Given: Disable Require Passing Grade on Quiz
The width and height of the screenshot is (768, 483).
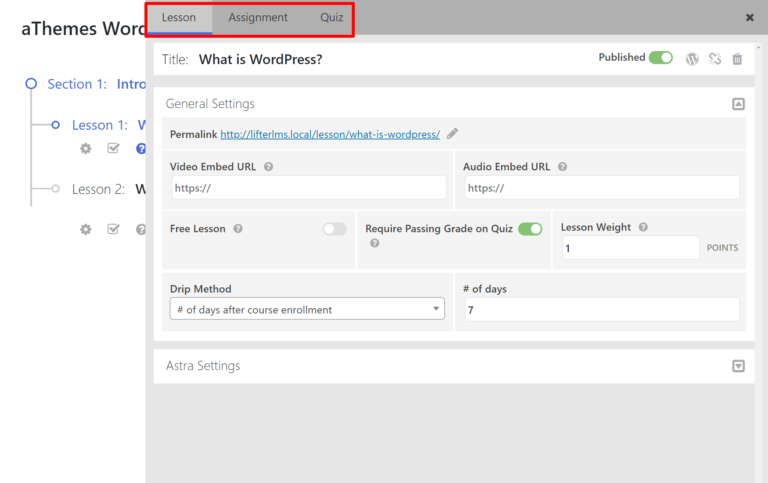Looking at the screenshot, I should [x=530, y=229].
